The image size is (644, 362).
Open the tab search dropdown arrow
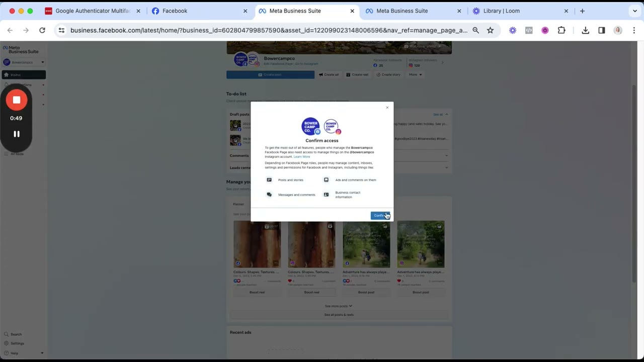click(x=635, y=11)
